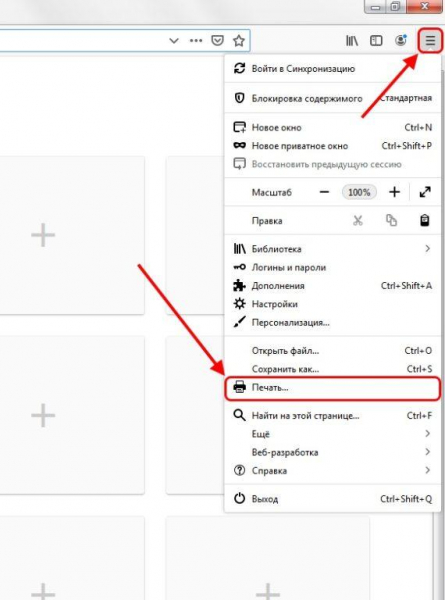This screenshot has width=445, height=600.
Task: Expand the Веб-разработка submenu
Action: tap(332, 452)
